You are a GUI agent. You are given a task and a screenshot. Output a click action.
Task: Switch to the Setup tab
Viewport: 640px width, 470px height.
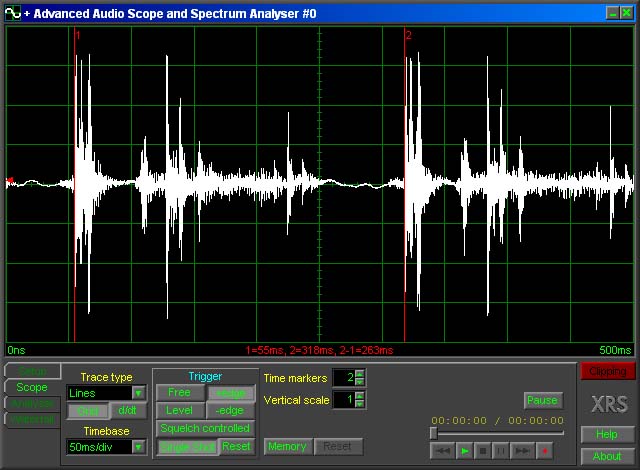33,371
